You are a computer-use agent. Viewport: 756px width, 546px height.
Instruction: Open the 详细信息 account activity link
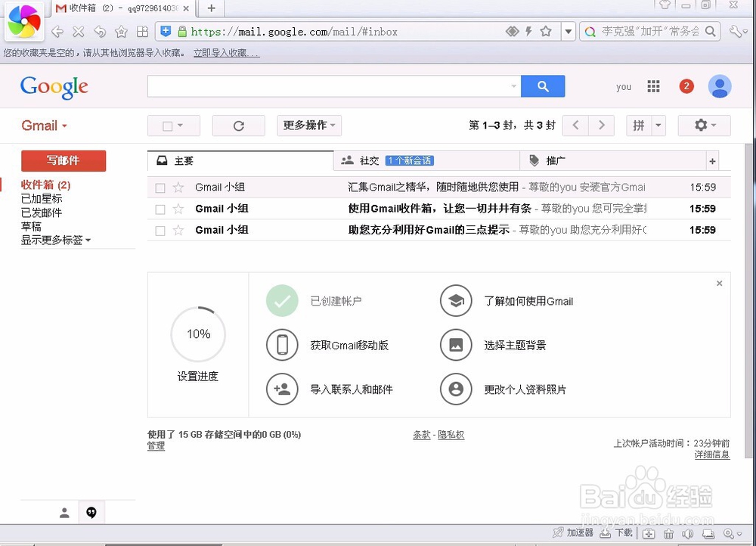coord(711,454)
